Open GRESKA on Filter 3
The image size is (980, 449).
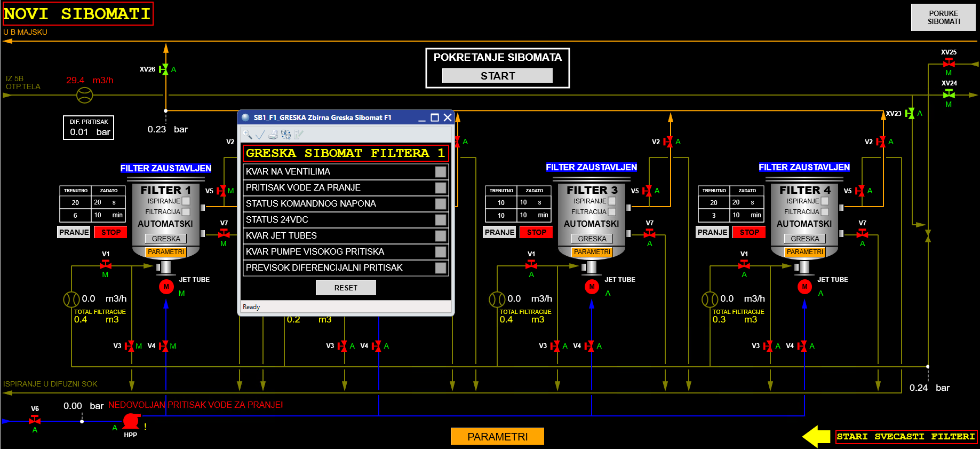592,239
